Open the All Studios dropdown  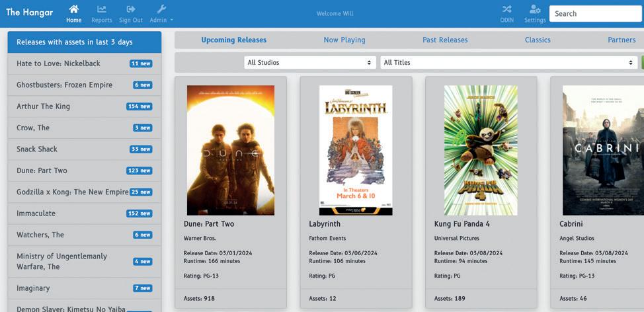(310, 62)
